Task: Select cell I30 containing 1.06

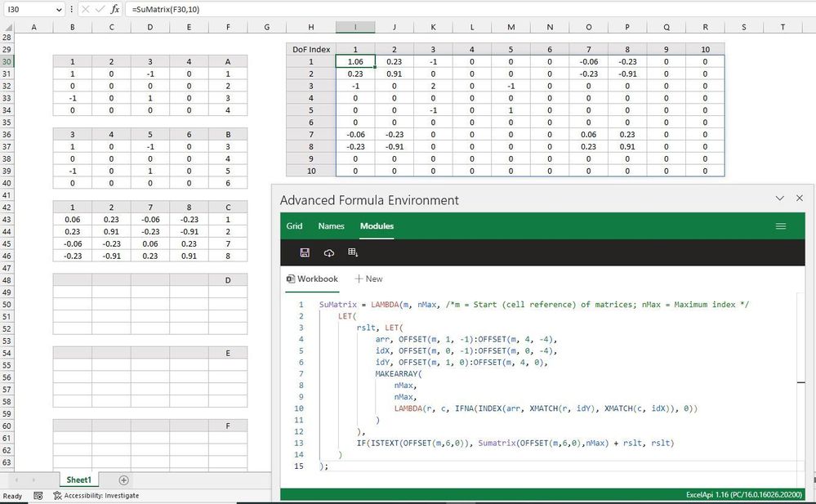Action: click(355, 61)
